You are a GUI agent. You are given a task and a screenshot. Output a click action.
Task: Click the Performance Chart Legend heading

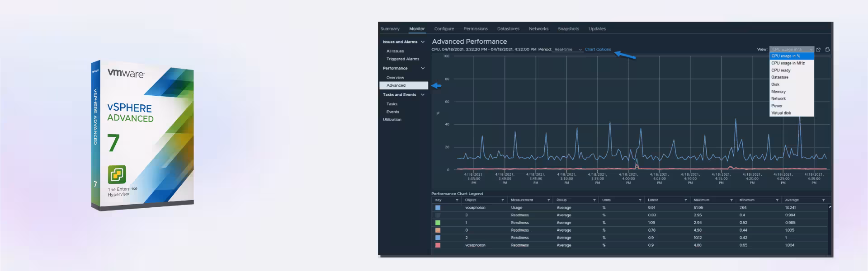click(457, 194)
